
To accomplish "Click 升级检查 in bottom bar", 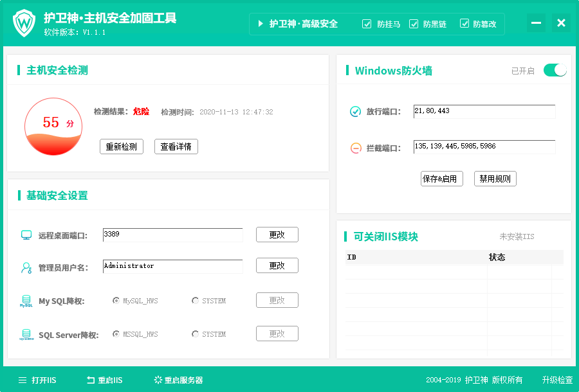I will pyautogui.click(x=557, y=380).
